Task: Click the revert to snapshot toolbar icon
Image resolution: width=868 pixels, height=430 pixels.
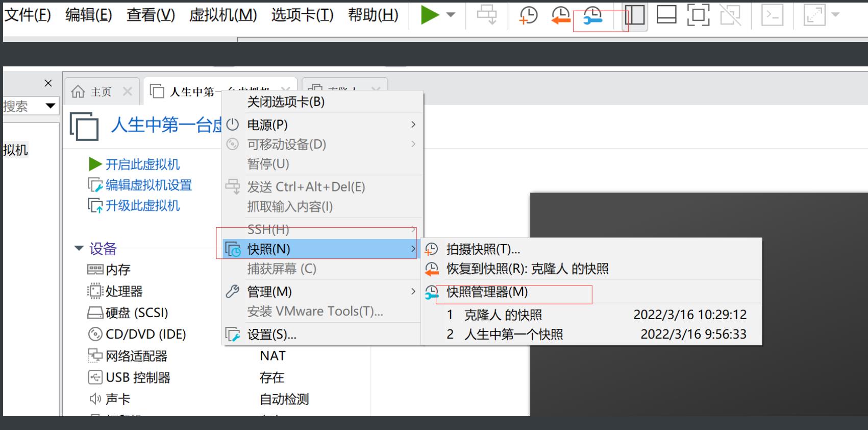Action: pos(561,15)
